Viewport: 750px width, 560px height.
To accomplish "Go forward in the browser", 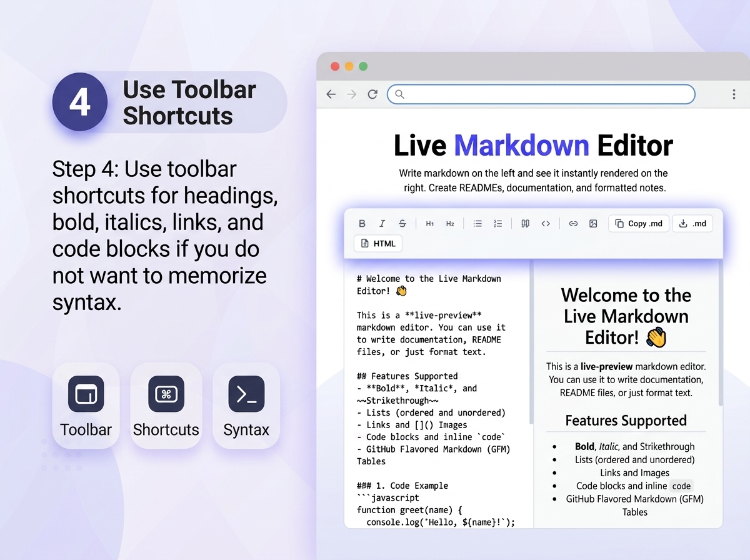I will point(352,94).
